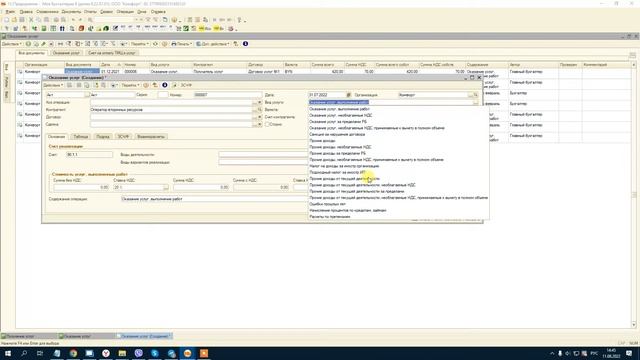Open Перейти dropdown in document form toolbar
The width and height of the screenshot is (640, 360).
(x=131, y=85)
